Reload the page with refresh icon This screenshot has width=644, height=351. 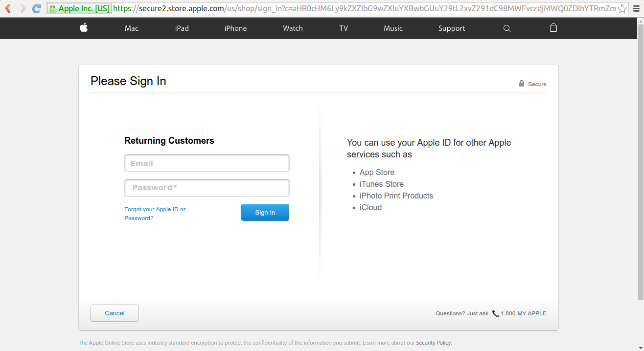point(36,8)
